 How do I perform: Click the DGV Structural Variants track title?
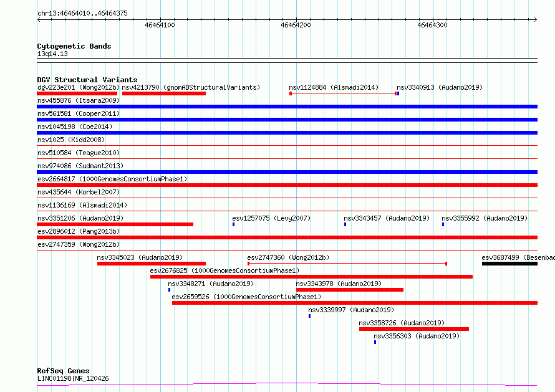click(87, 80)
